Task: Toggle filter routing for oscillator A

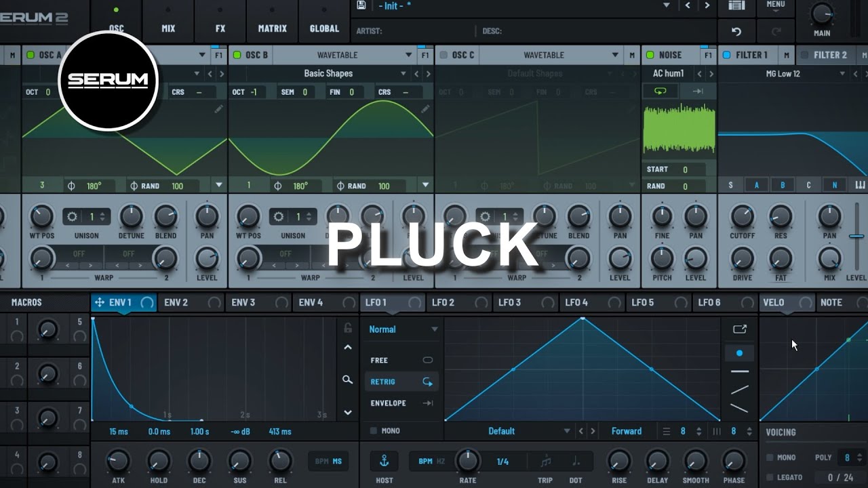Action: (x=756, y=185)
